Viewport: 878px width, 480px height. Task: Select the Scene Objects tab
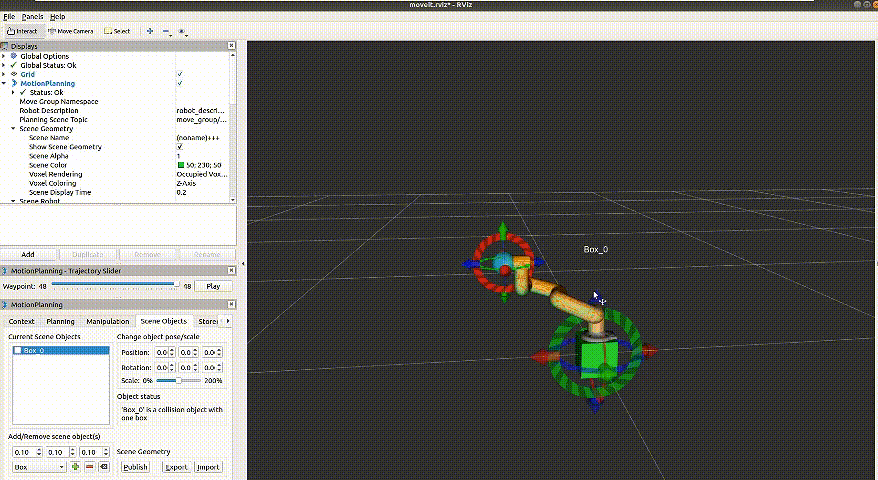[164, 321]
